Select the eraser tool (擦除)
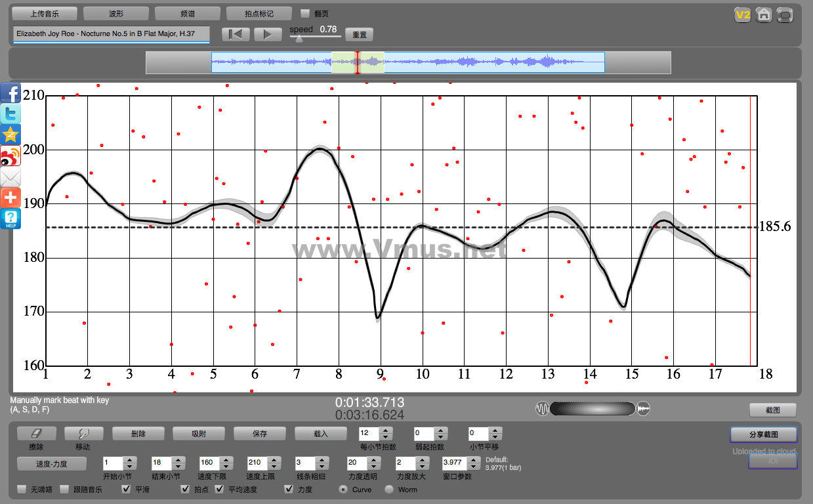Viewport: 813px width, 504px height. 37,434
